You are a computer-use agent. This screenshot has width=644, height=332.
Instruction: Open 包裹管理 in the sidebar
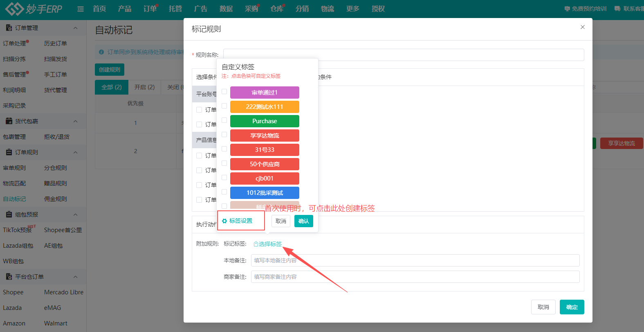point(14,137)
